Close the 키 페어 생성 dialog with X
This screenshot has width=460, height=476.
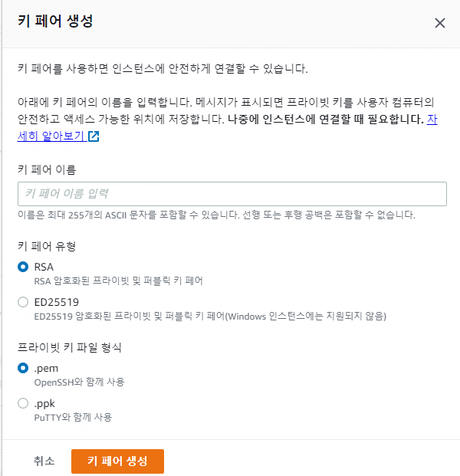coord(439,23)
